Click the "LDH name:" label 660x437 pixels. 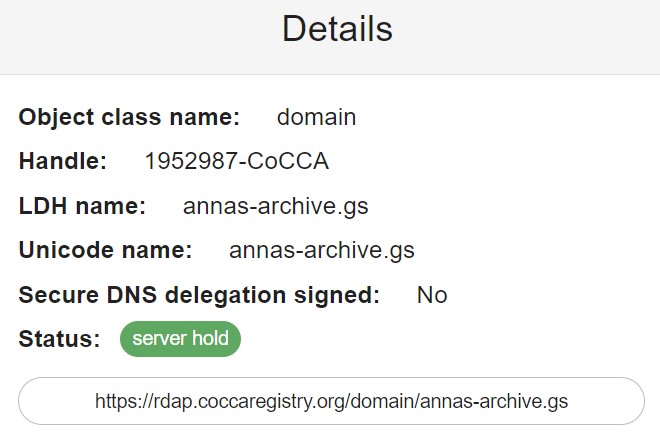click(82, 207)
